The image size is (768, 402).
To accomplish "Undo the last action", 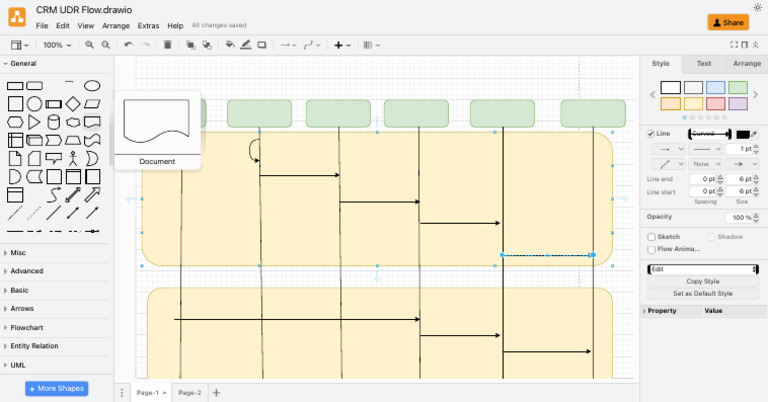I will pos(128,45).
